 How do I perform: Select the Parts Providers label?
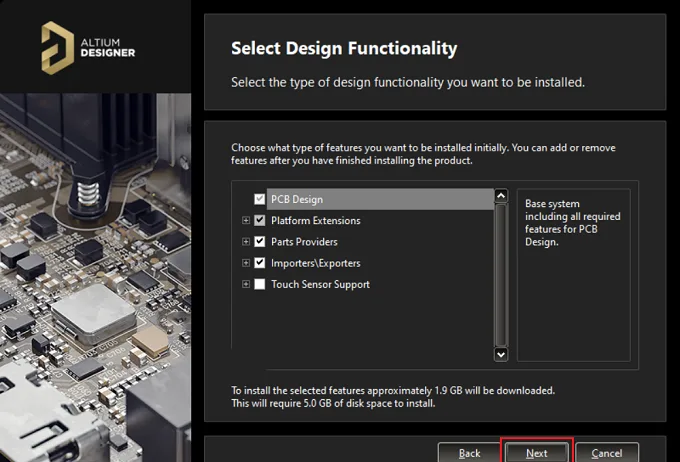click(304, 242)
